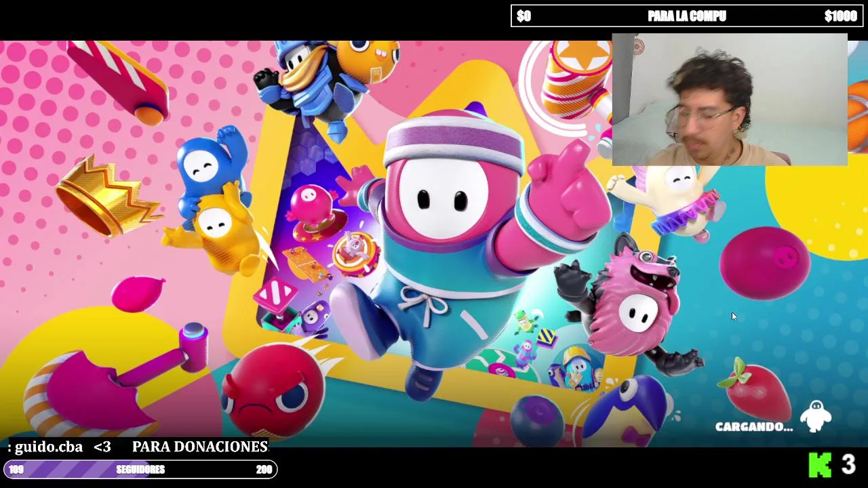Click the green Kick logo icon

coord(820,465)
